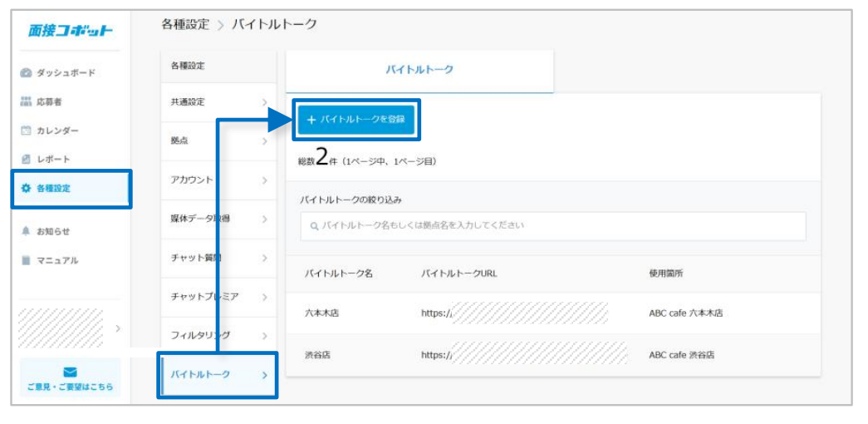Expand the チャットプレミア chevron
The height and width of the screenshot is (424, 868).
coord(264,297)
